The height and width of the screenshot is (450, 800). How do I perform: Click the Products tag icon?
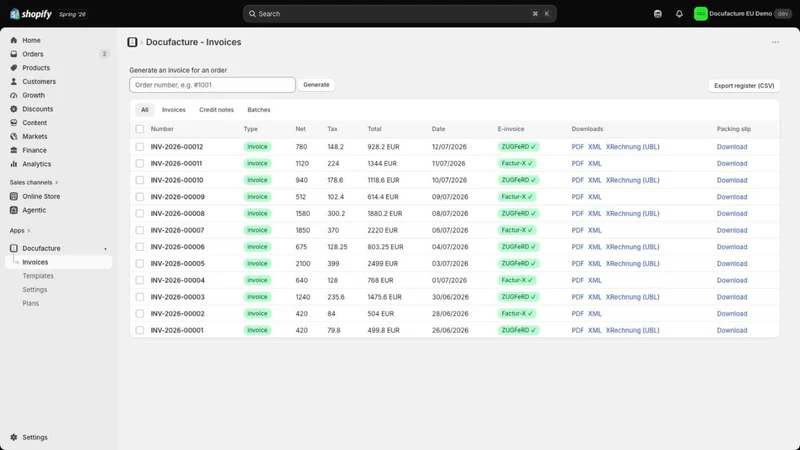pos(14,68)
